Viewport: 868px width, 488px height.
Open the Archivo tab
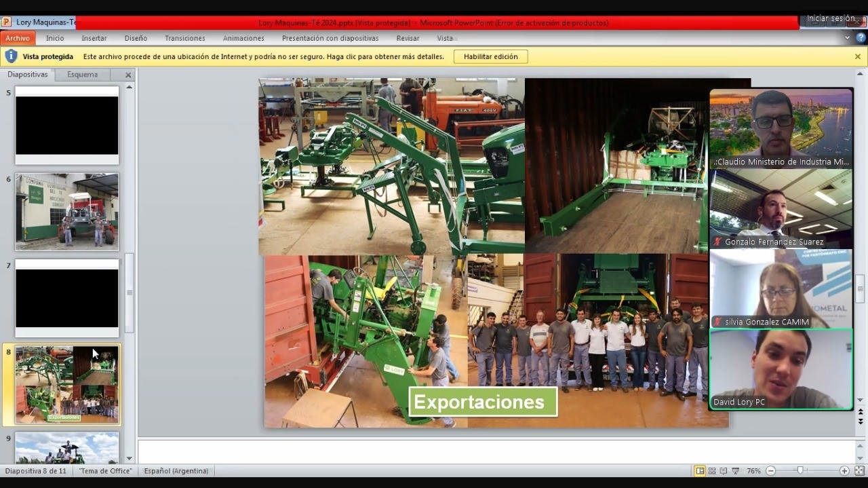[x=18, y=38]
